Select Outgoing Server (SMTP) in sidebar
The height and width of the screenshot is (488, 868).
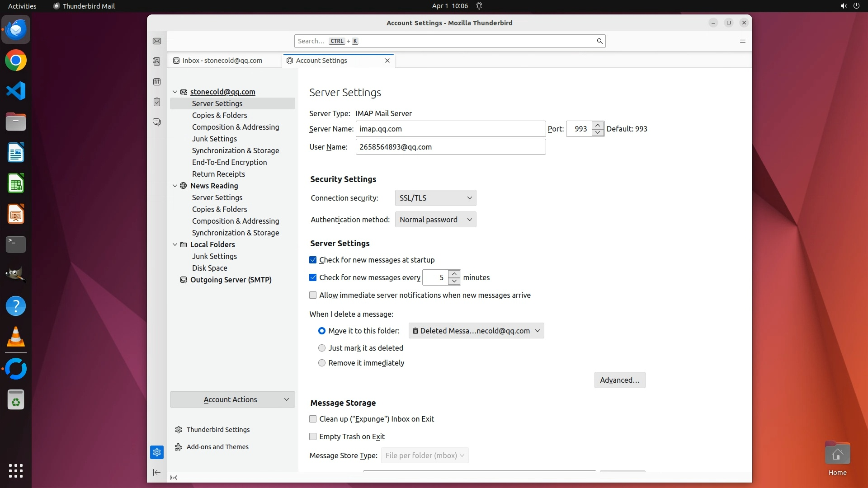point(231,280)
